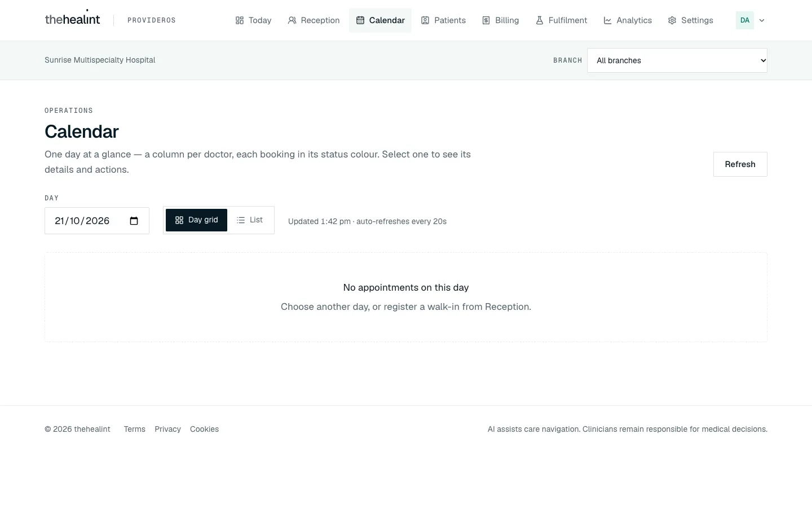Open the Analytics tab
This screenshot has height=508, width=812.
[x=628, y=20]
